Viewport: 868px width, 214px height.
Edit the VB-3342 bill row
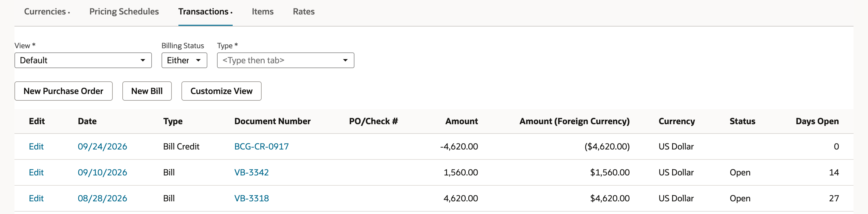[x=36, y=172]
